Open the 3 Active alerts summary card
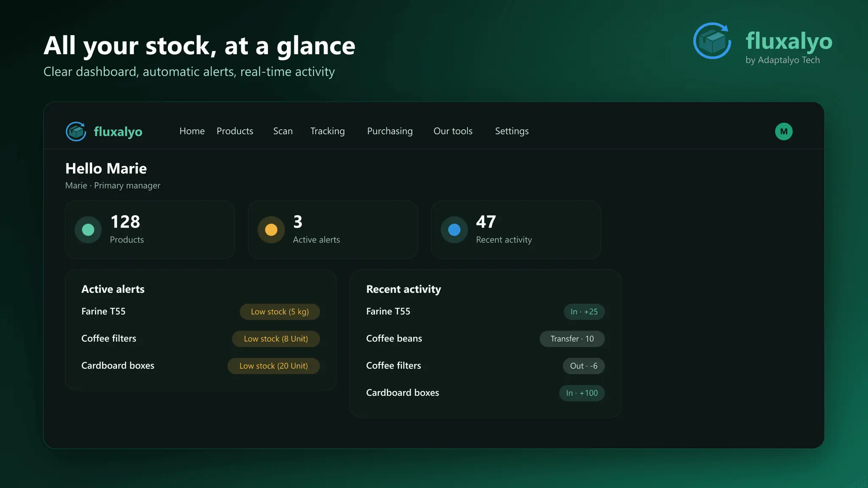The width and height of the screenshot is (868, 488). [333, 230]
